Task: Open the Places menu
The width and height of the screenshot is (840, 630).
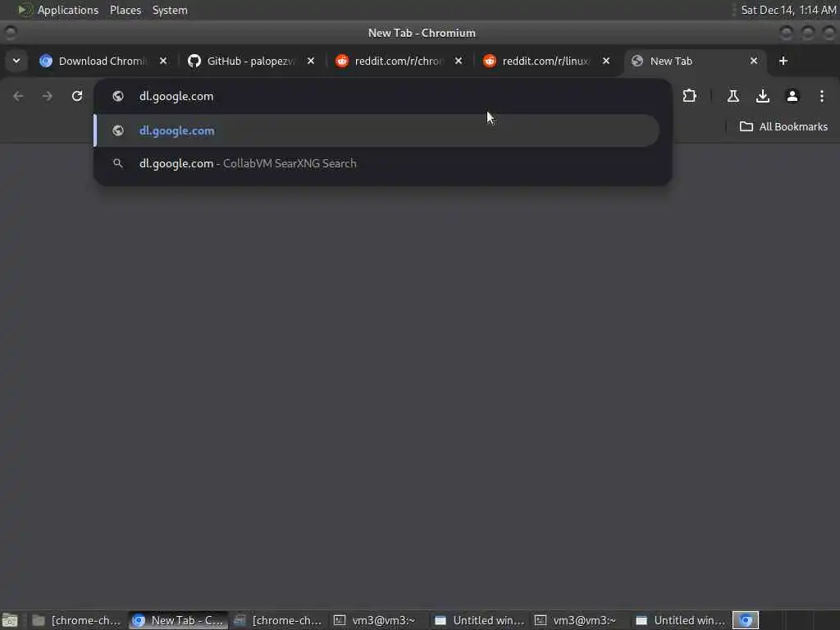Action: 126,10
